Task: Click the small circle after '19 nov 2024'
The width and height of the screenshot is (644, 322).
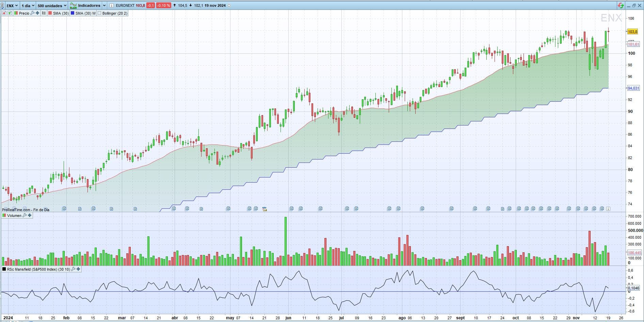Action: [x=229, y=5]
